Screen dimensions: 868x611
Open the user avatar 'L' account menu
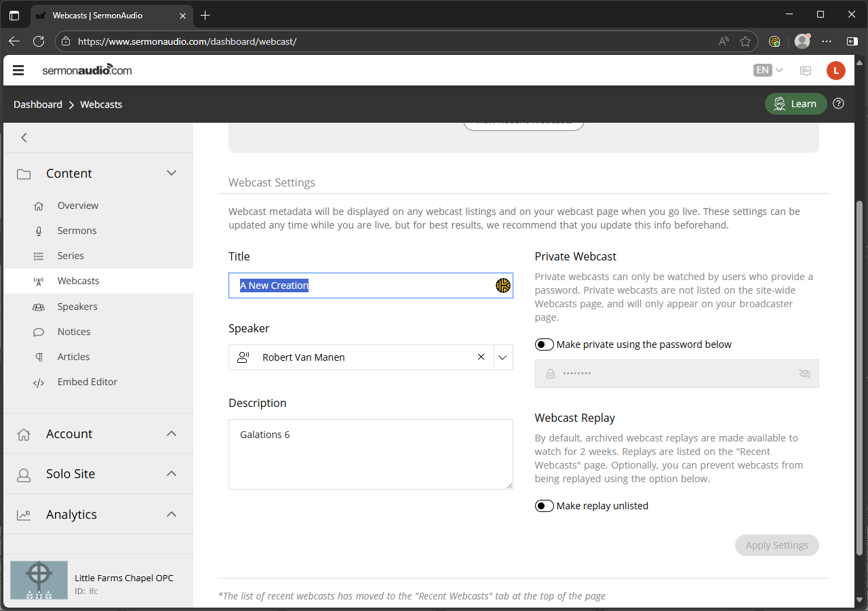pos(836,71)
